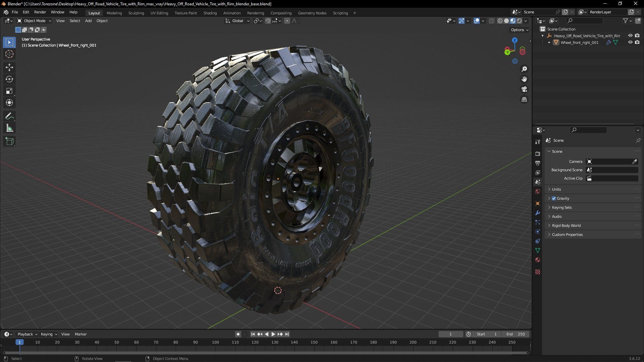The image size is (644, 362).
Task: Open the World properties tab
Action: (x=538, y=191)
